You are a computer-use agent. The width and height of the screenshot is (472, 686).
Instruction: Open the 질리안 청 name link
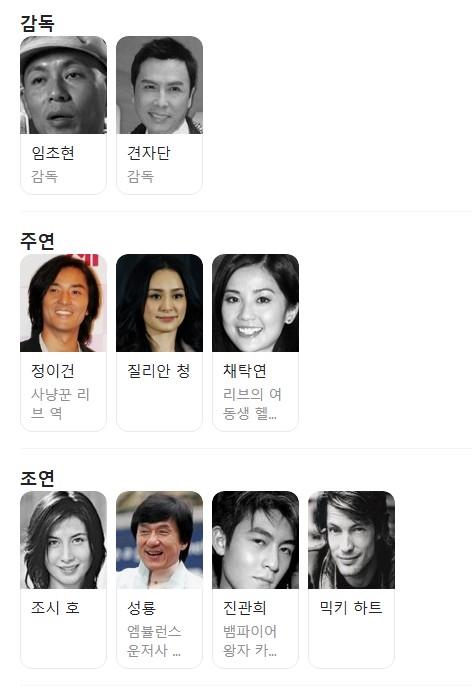click(x=158, y=371)
